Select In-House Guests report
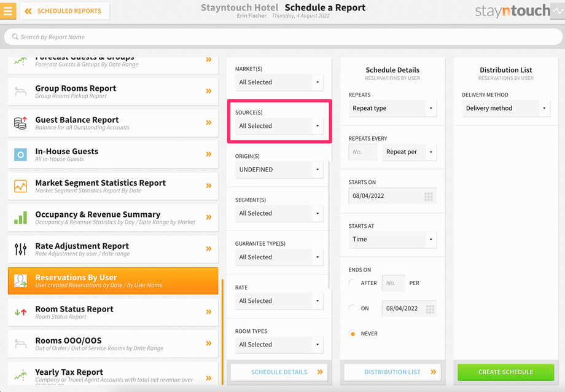Viewport: 565px width, 392px height. [113, 155]
